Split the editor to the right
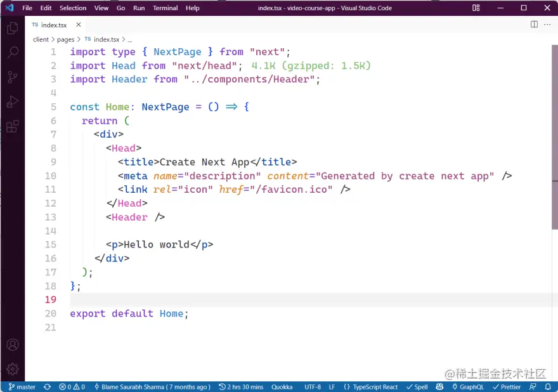 pos(534,24)
